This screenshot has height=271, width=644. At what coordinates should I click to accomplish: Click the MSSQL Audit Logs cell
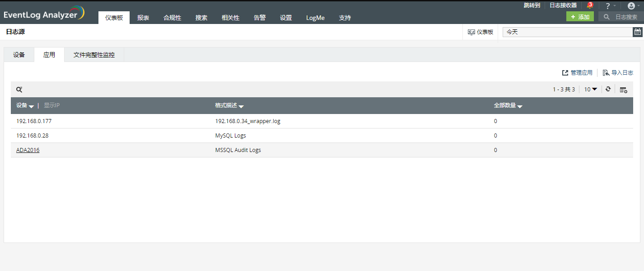[x=238, y=150]
